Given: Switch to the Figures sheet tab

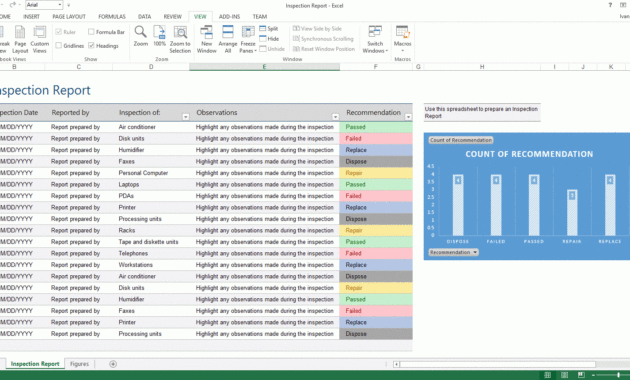Looking at the screenshot, I should [x=79, y=364].
